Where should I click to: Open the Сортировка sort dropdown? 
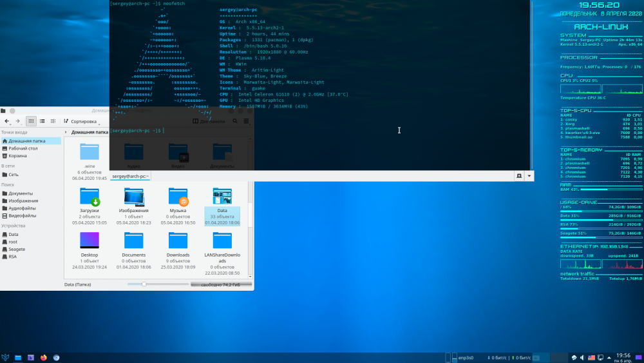pos(82,121)
